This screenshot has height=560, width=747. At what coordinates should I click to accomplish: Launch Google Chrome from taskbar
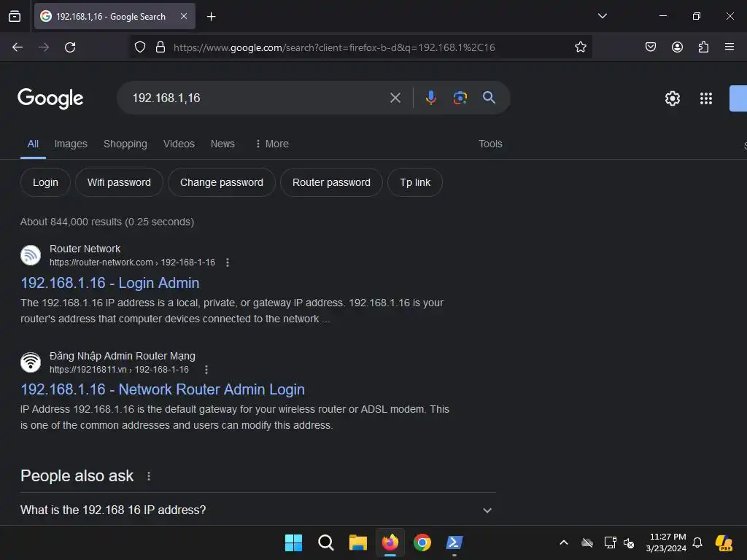tap(422, 542)
